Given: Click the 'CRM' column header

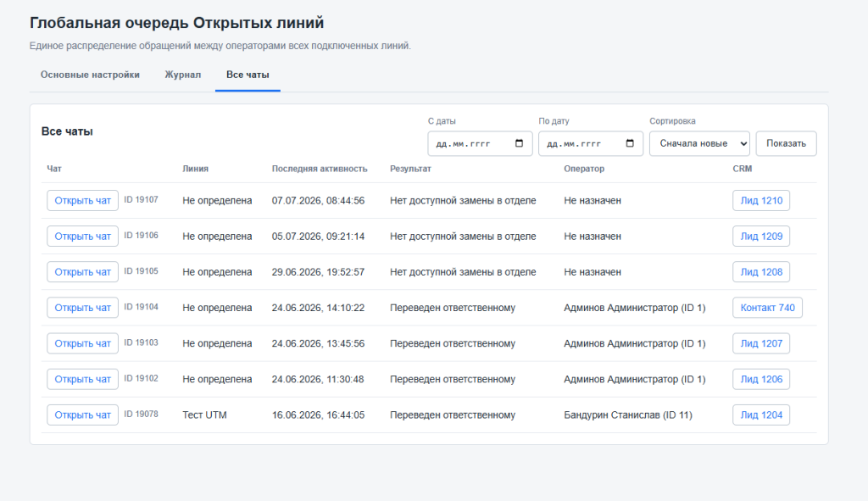Looking at the screenshot, I should click(x=743, y=169).
